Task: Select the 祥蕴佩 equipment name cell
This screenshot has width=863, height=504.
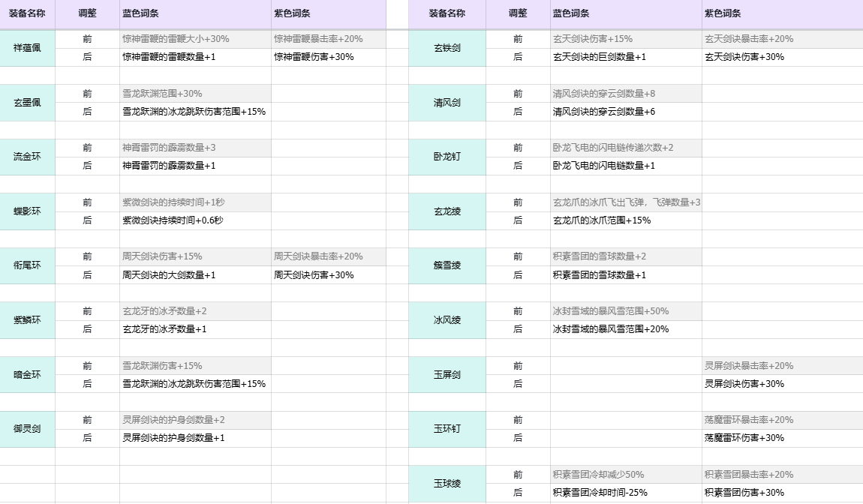Action: (28, 48)
